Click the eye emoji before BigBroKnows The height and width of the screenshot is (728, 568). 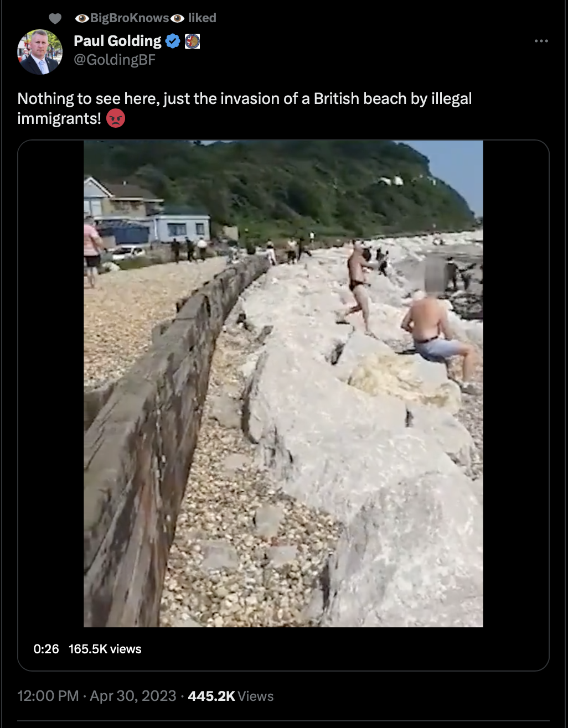82,18
